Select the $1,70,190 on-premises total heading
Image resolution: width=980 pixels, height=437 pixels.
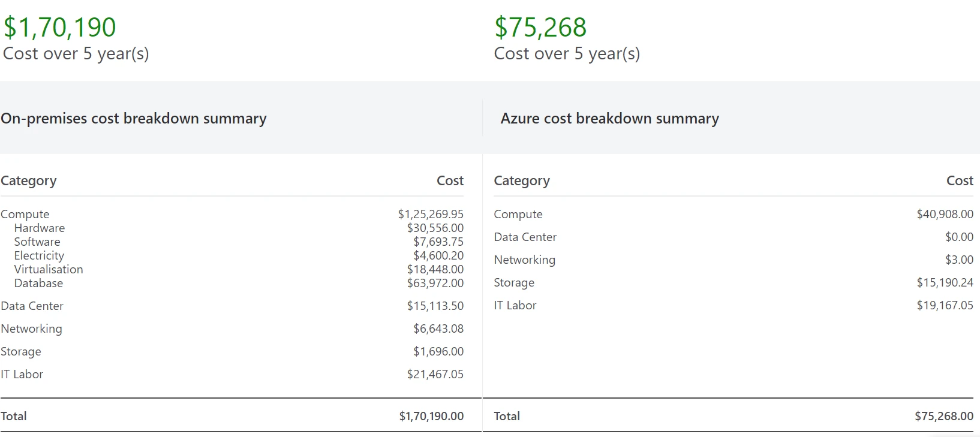point(59,28)
